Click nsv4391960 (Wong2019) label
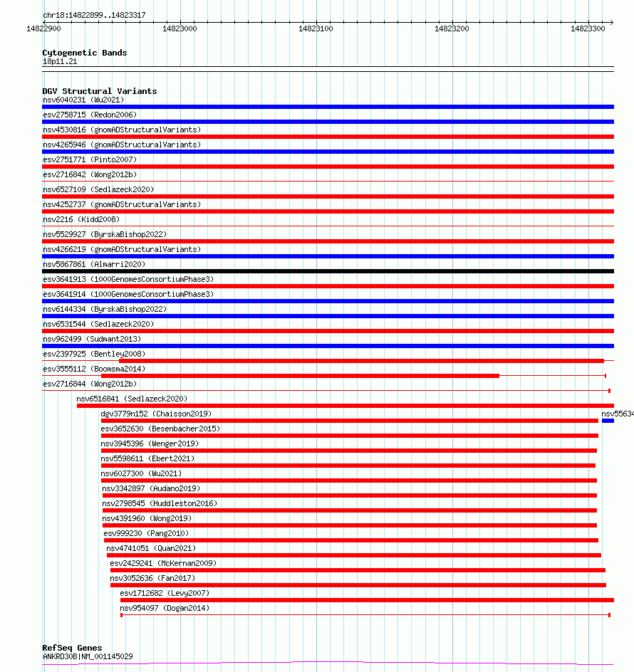Image resolution: width=634 pixels, height=672 pixels. 147,518
